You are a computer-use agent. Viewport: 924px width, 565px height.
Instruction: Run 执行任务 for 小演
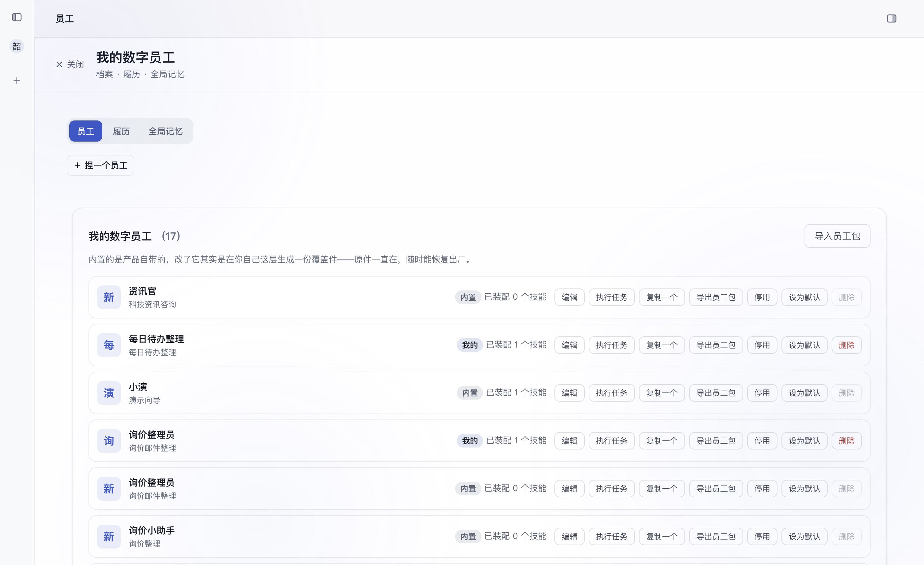[611, 393]
